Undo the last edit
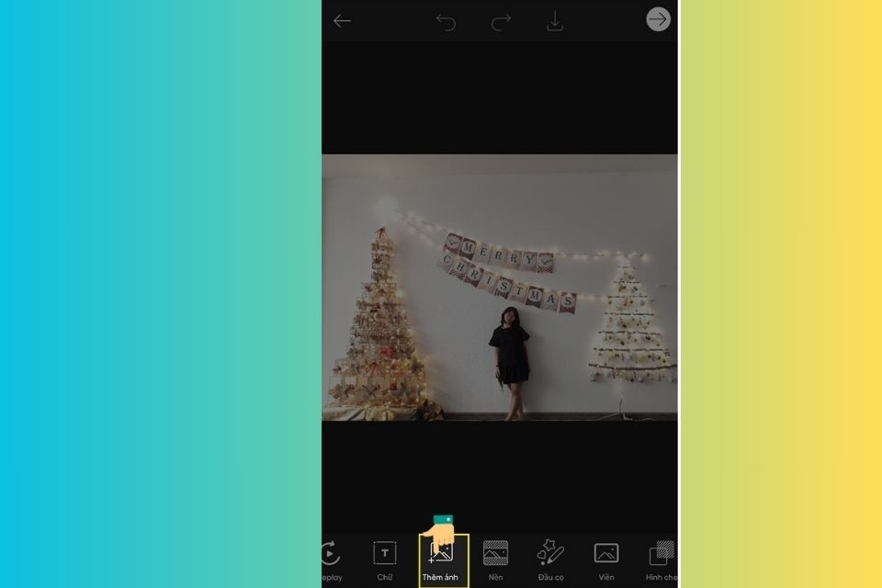The image size is (882, 588). [447, 22]
